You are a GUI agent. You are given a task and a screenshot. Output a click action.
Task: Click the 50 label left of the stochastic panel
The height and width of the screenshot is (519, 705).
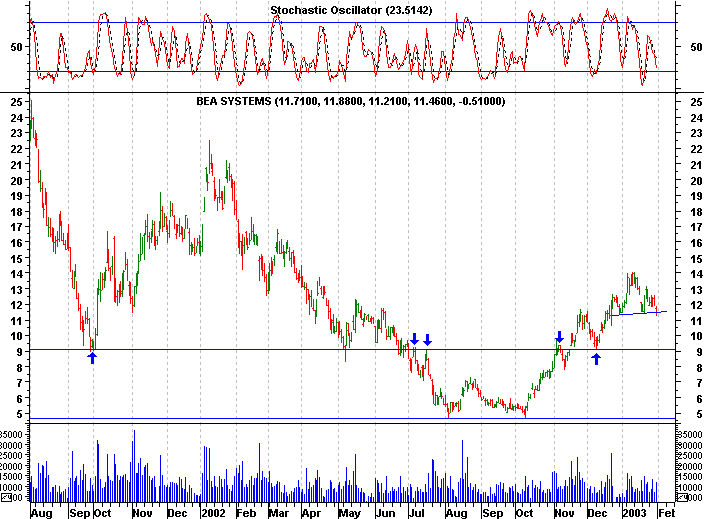16,47
